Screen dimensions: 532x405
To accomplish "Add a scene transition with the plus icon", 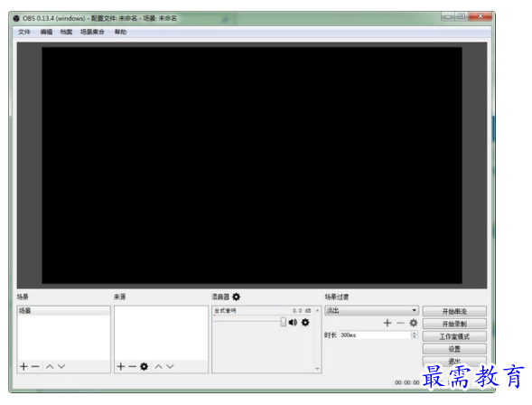I will pyautogui.click(x=387, y=323).
